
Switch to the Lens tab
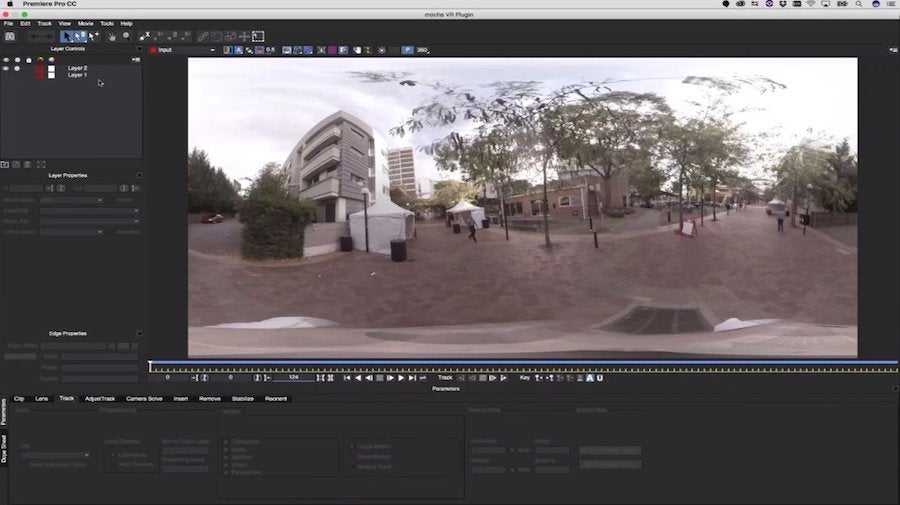(x=41, y=398)
